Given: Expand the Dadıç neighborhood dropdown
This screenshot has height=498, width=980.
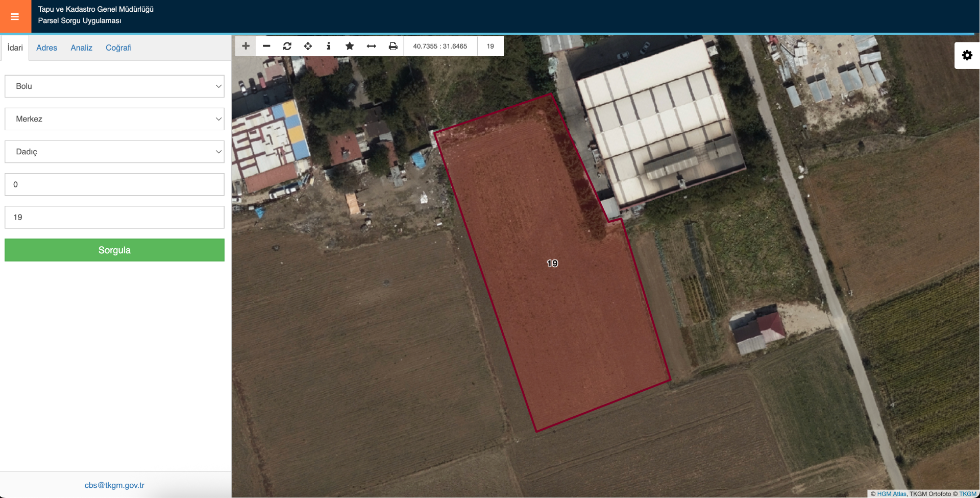Looking at the screenshot, I should tap(114, 152).
